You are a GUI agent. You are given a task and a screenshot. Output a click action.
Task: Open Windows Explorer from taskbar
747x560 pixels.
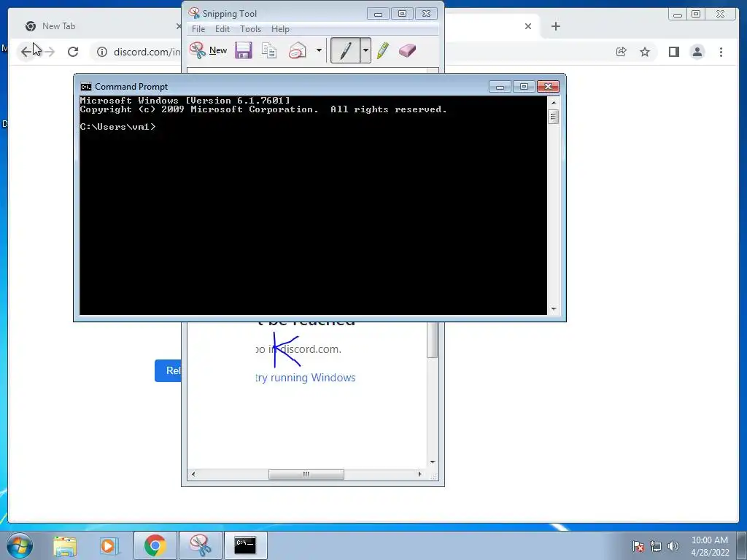pos(65,545)
